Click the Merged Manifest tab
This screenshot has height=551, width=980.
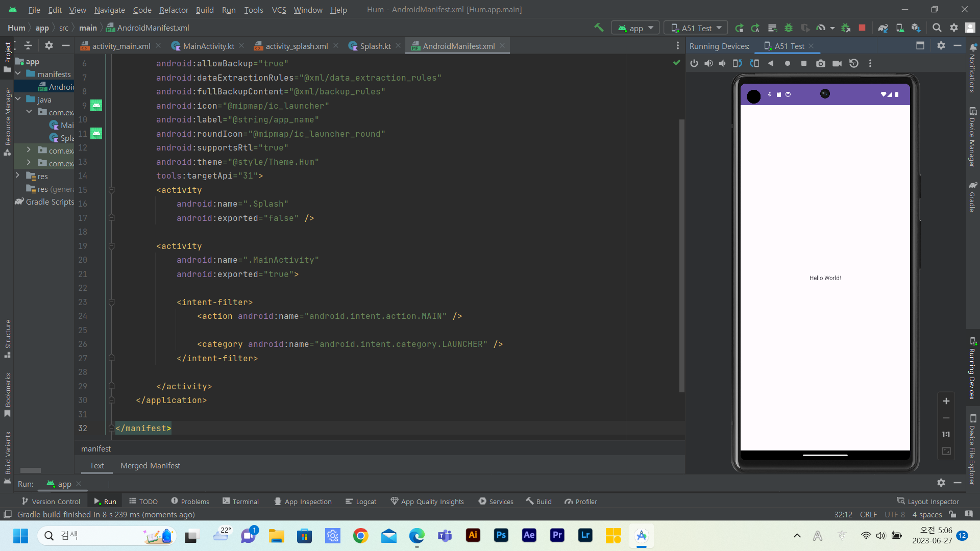(x=151, y=466)
